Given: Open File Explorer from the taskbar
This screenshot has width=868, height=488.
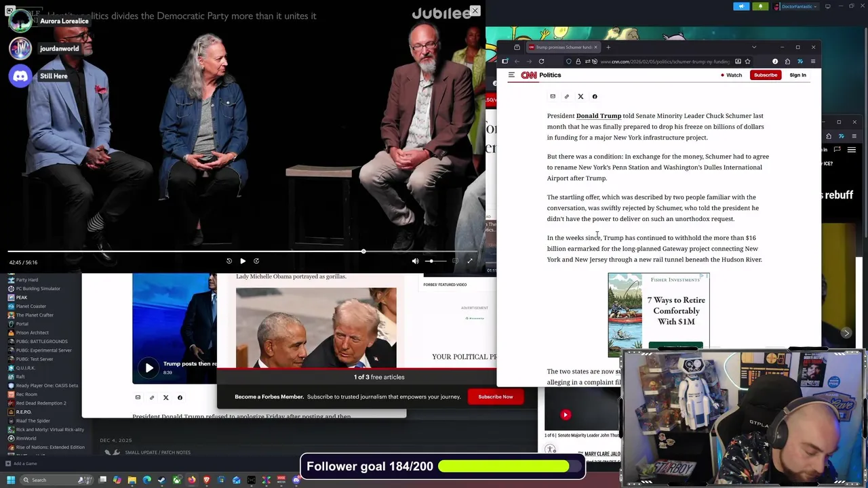Looking at the screenshot, I should [132, 480].
